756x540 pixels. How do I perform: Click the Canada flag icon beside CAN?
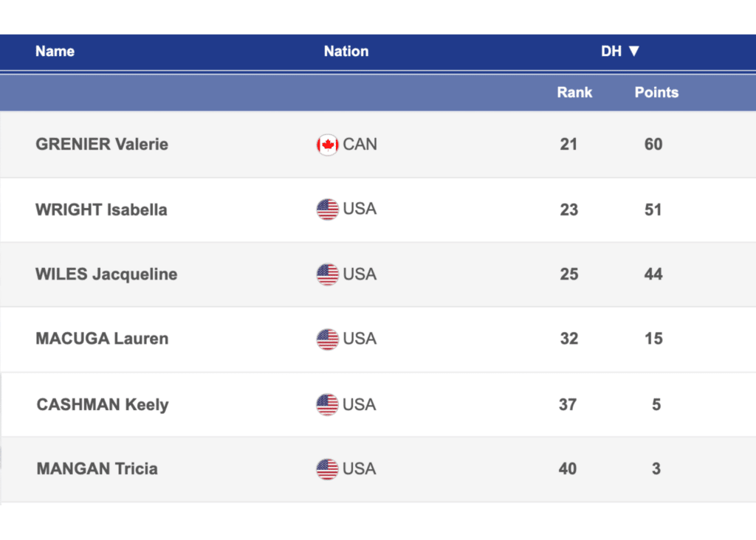[x=327, y=145]
